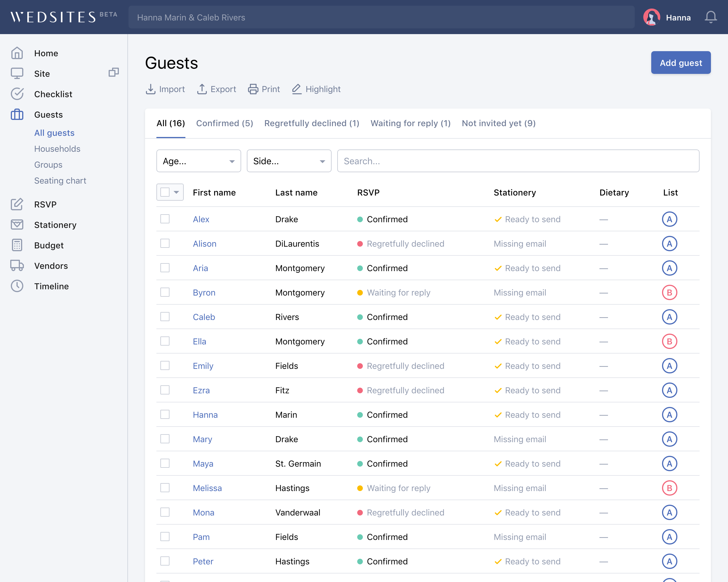This screenshot has width=728, height=582.
Task: Open guest Pam's profile link
Action: (201, 537)
